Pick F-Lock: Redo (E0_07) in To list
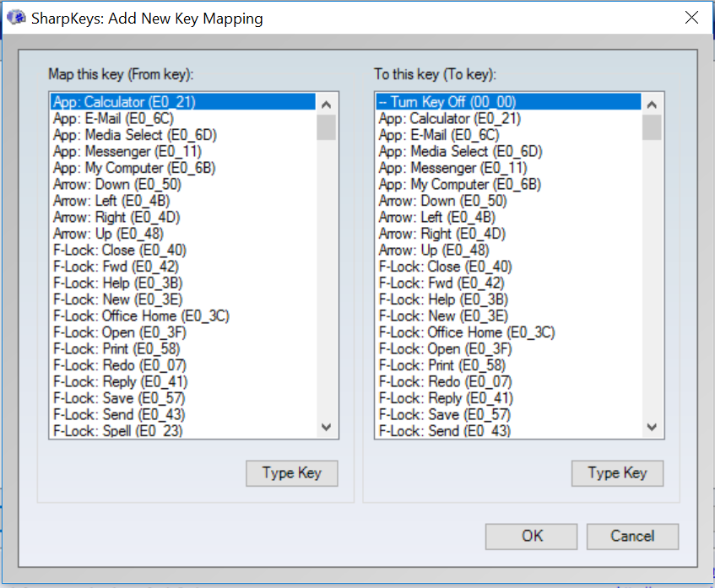Screen dimensions: 715x588 [x=508, y=381]
